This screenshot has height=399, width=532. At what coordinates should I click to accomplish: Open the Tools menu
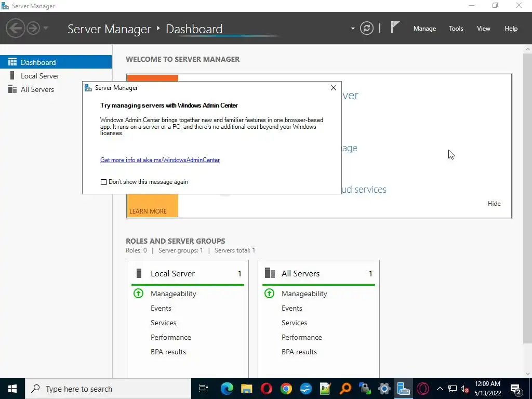point(456,29)
